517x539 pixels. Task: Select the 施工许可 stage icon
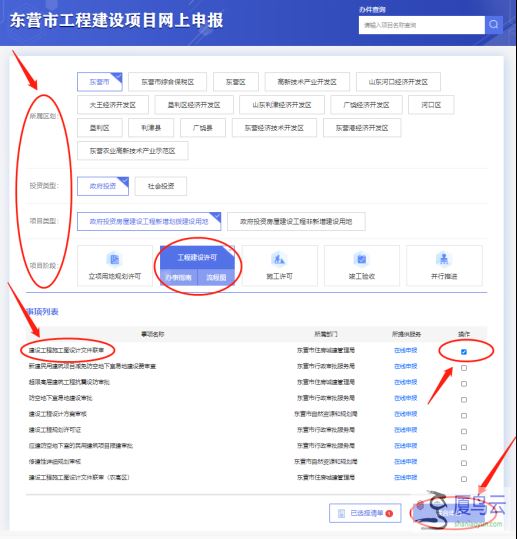pyautogui.click(x=279, y=259)
